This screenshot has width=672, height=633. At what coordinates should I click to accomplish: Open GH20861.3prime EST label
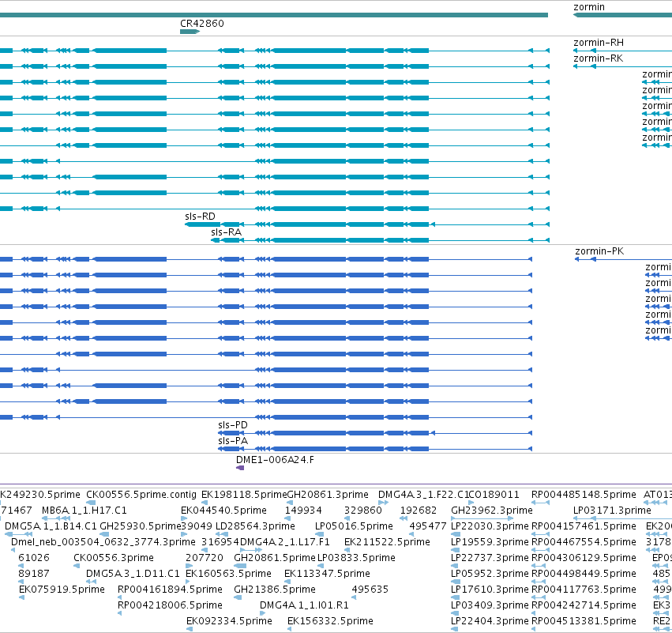coord(328,495)
